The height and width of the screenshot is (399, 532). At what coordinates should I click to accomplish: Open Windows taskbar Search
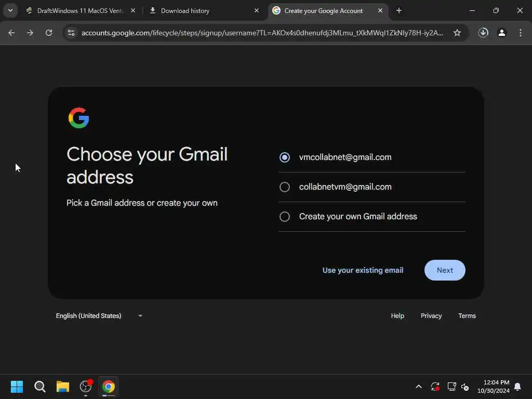click(x=39, y=387)
